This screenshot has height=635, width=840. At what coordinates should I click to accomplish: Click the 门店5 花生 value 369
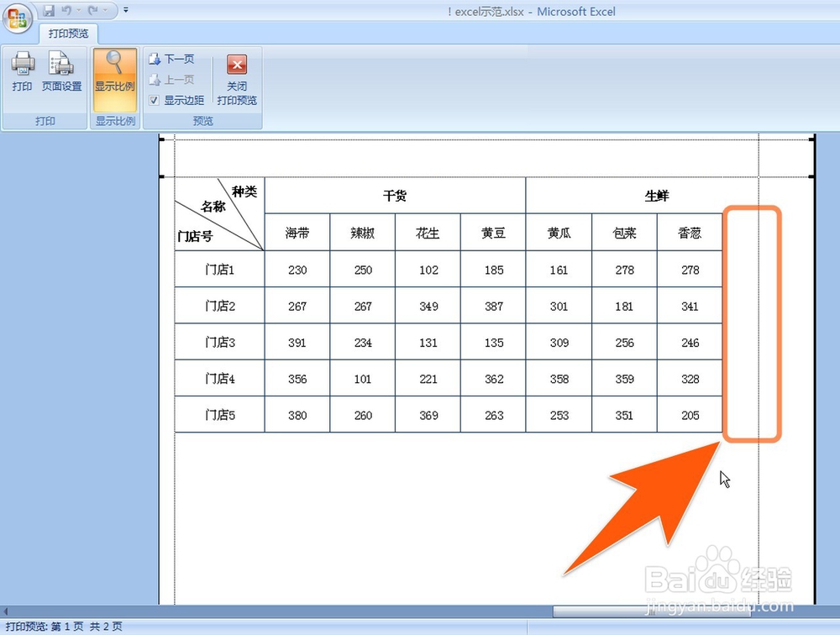pos(428,415)
